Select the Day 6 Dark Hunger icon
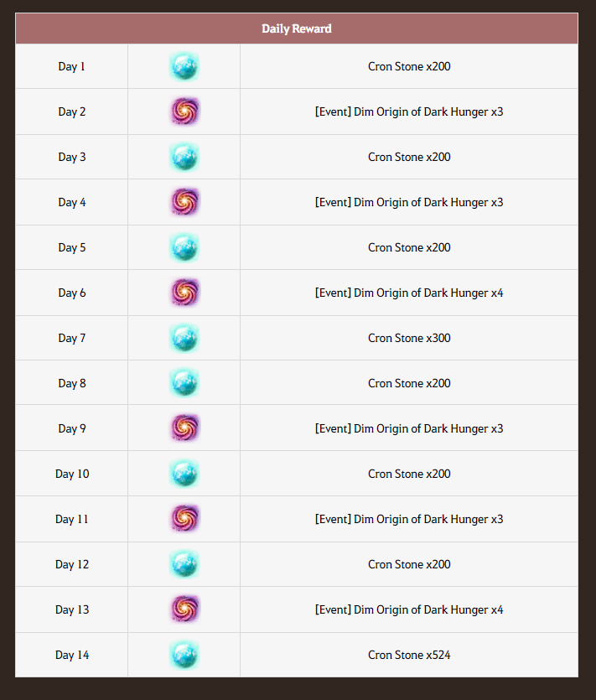The image size is (596, 700). (184, 293)
